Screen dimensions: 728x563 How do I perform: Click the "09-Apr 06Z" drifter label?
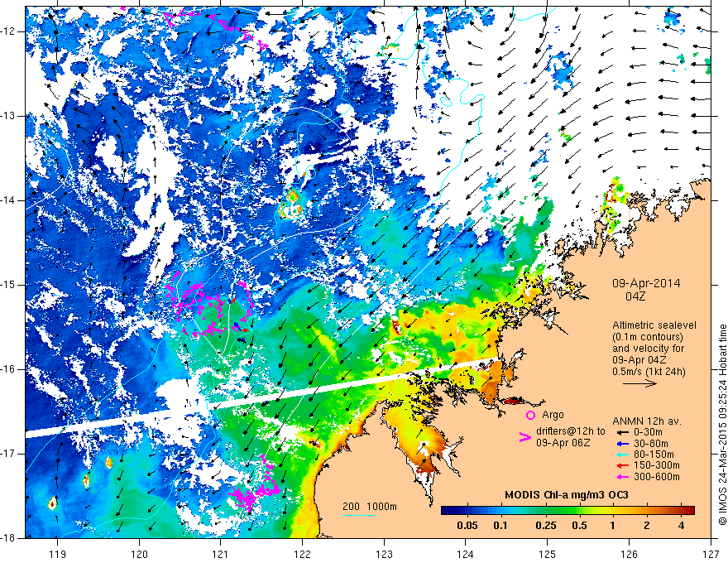point(563,443)
